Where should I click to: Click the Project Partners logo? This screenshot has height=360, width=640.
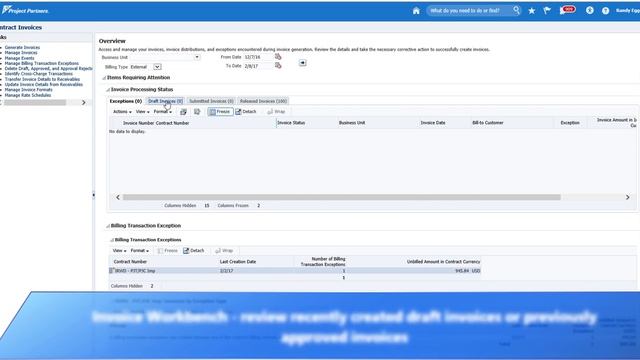click(x=25, y=10)
